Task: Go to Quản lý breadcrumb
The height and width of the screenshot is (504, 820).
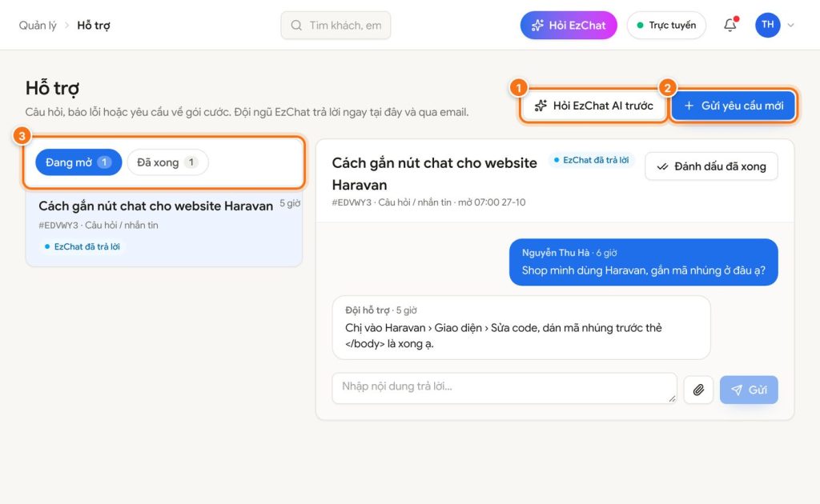Action: [38, 25]
